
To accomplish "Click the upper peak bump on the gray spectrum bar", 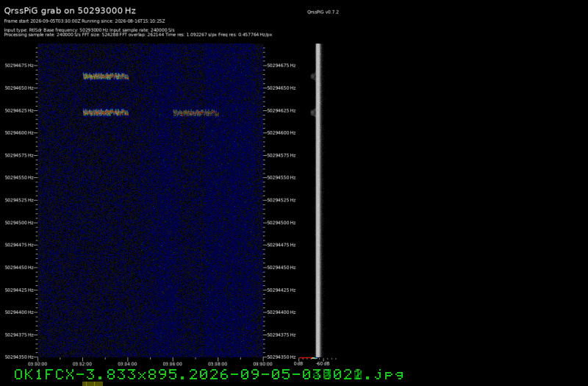I will tap(314, 76).
